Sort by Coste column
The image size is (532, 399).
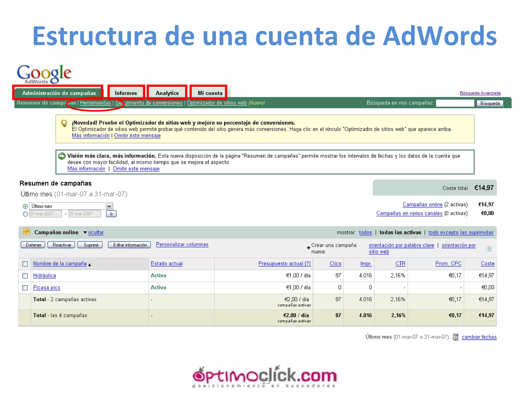coord(487,264)
